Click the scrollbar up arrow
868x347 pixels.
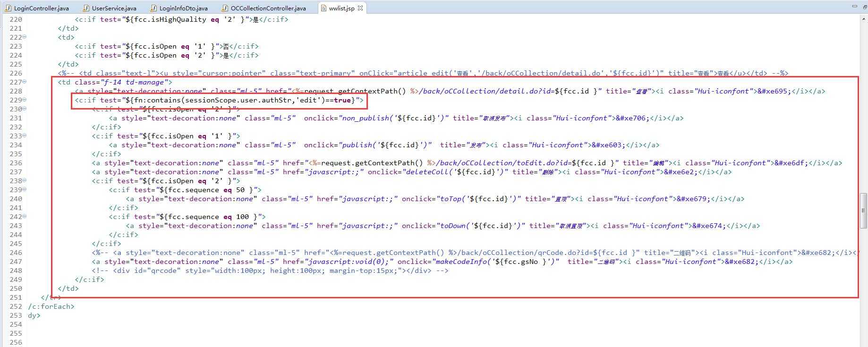864,19
